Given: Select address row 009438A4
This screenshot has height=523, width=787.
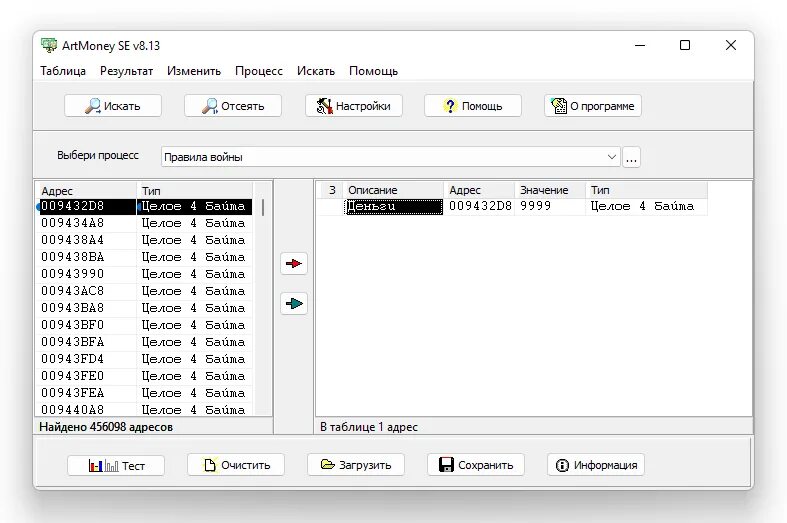Looking at the screenshot, I should 146,240.
